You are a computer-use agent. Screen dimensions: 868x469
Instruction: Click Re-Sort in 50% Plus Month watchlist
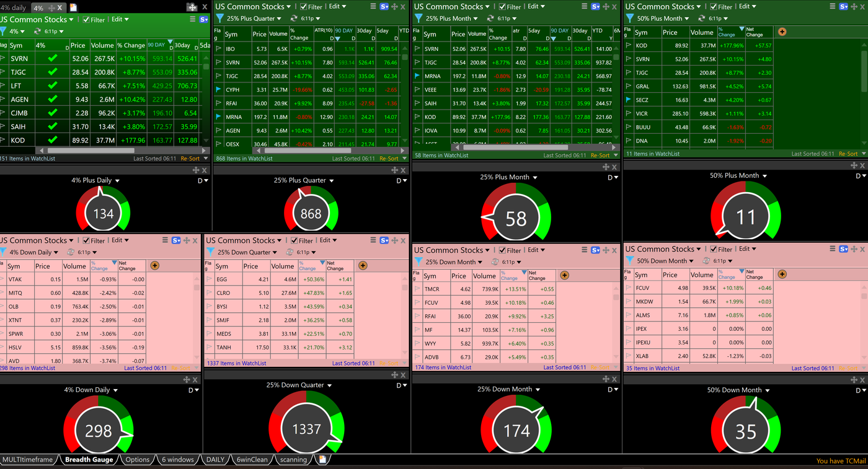848,154
